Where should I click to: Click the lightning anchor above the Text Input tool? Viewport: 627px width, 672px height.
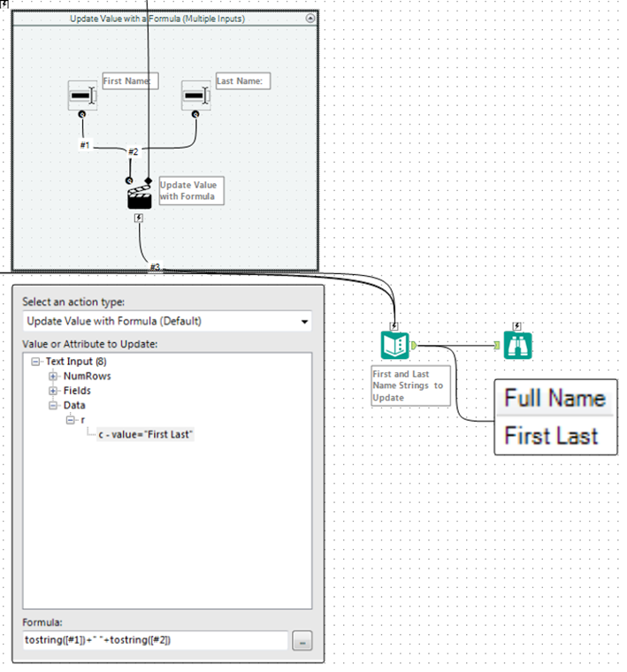point(394,326)
